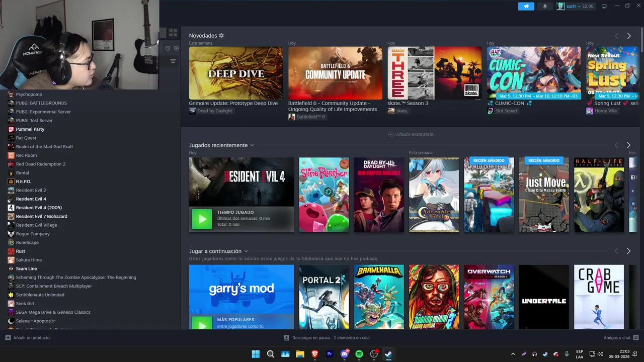Screen dimensions: 644x362
Task: Show previous Jugar a continuación games arrow
Action: pyautogui.click(x=616, y=251)
